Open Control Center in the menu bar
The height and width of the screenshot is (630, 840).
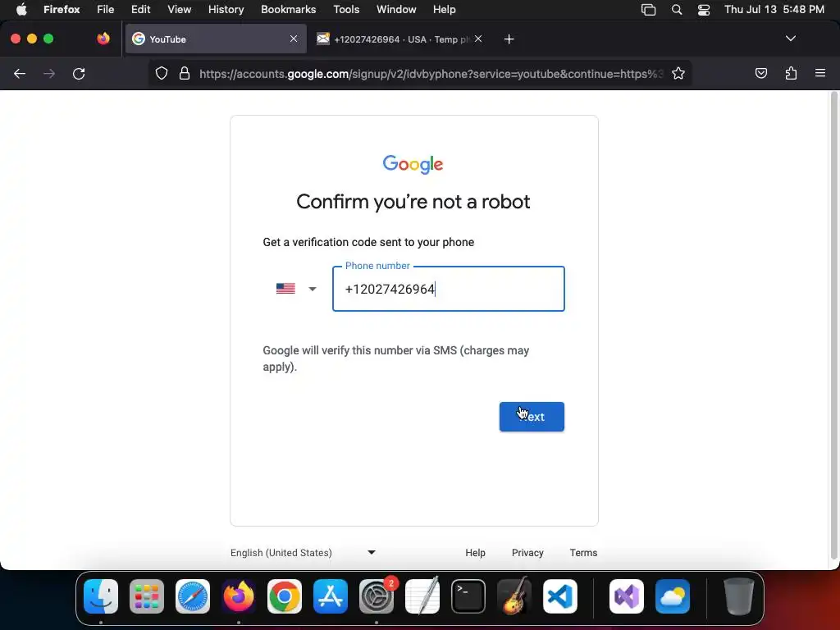703,10
